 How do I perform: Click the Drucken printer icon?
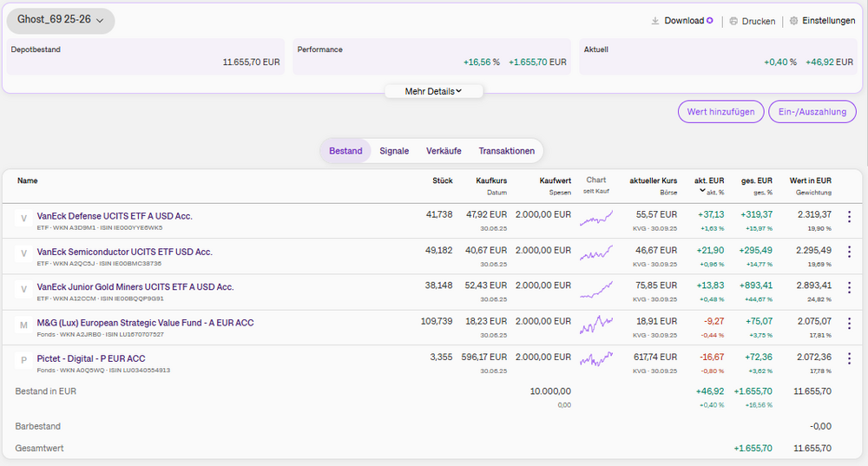[x=733, y=21]
